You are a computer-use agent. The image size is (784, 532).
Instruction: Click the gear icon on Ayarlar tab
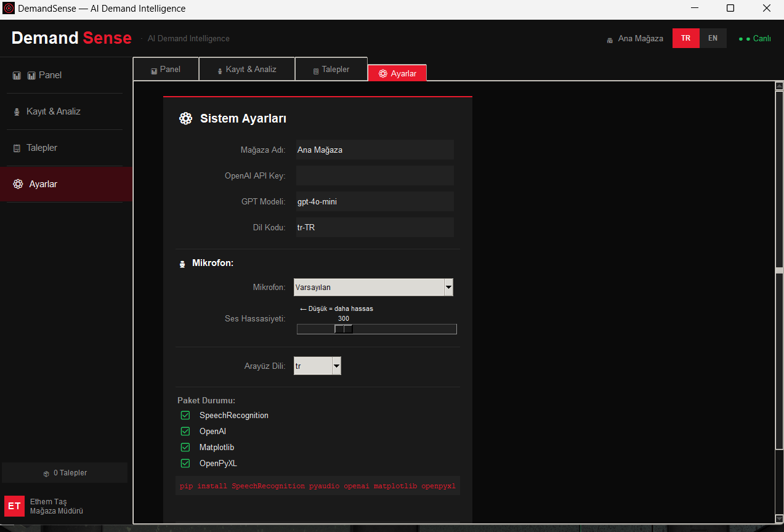click(x=383, y=74)
